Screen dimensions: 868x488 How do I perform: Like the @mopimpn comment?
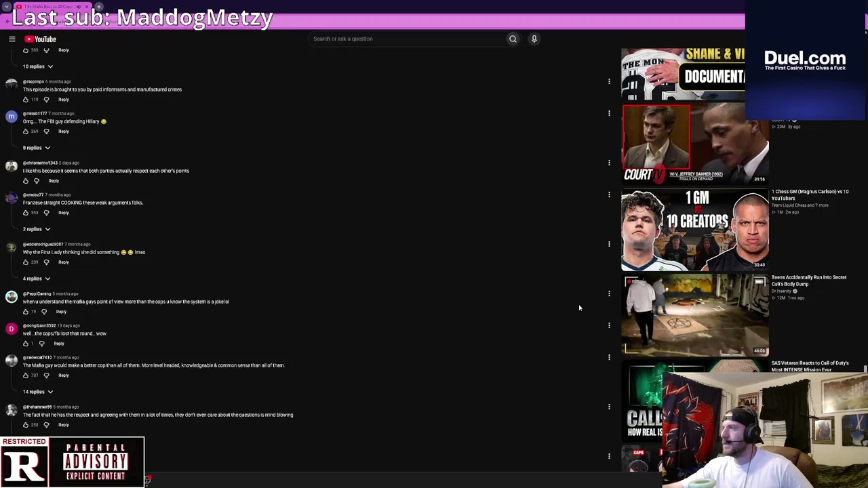(x=26, y=100)
